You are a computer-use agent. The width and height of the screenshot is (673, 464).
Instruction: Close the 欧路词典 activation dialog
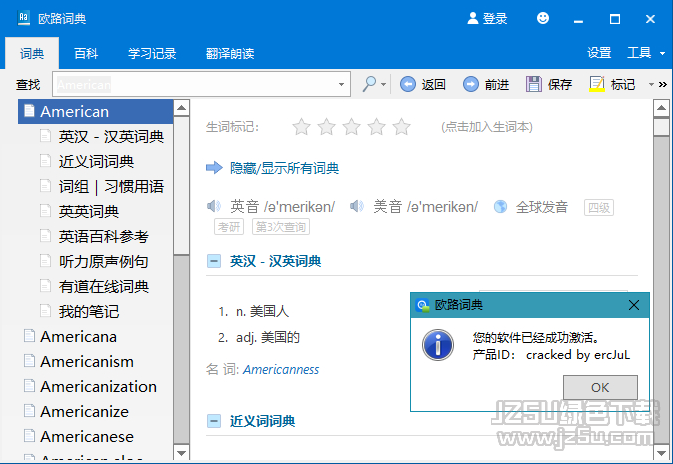pyautogui.click(x=634, y=305)
